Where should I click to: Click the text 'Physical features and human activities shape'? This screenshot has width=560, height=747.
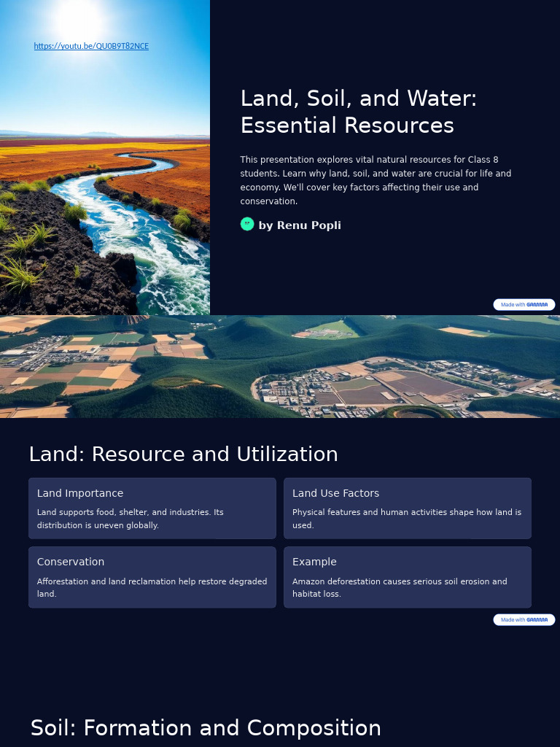[383, 512]
